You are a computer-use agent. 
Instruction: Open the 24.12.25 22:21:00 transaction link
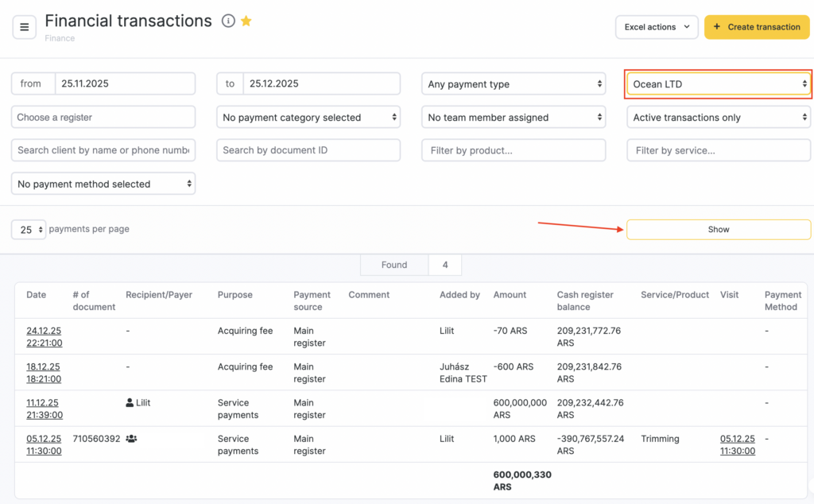[44, 337]
